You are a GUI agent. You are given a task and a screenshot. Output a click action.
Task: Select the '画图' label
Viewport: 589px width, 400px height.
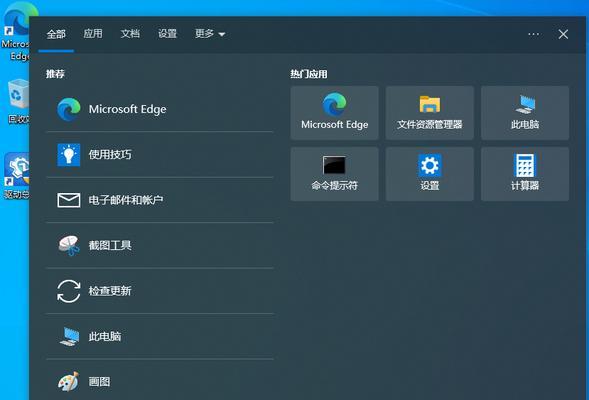100,382
